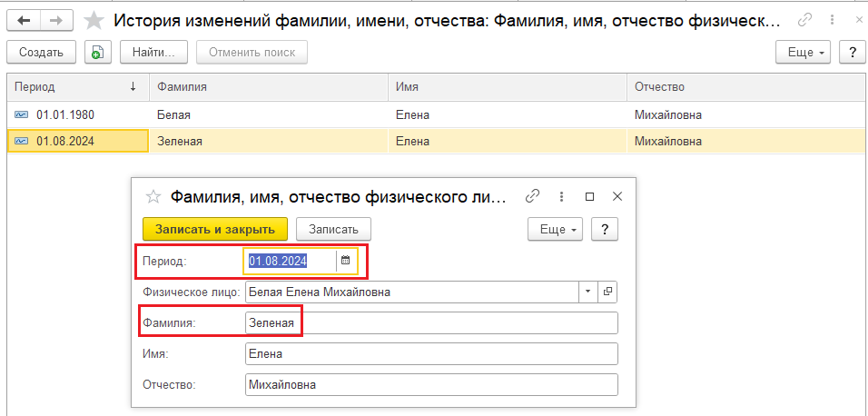
Task: Add dialog to favorites with outline star
Action: click(x=153, y=196)
